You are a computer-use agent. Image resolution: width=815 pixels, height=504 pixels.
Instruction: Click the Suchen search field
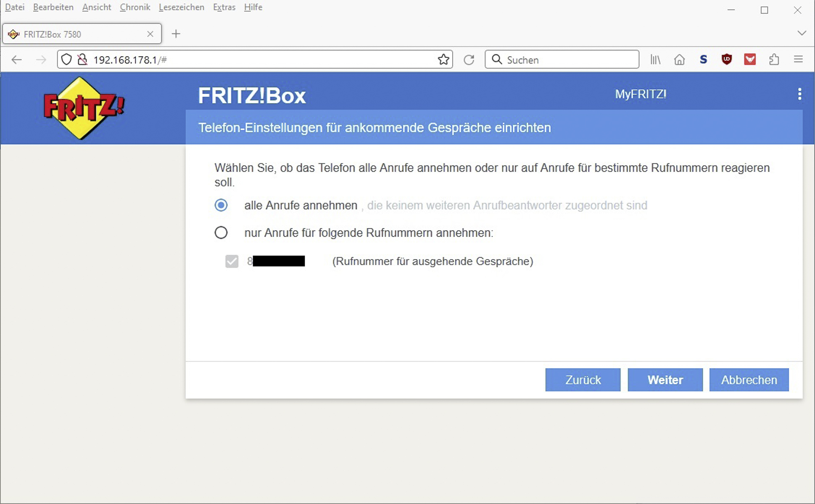coord(562,60)
